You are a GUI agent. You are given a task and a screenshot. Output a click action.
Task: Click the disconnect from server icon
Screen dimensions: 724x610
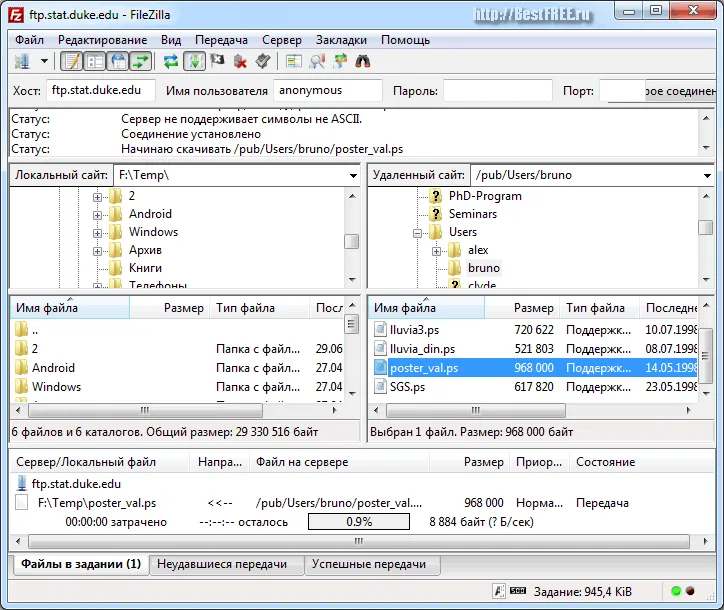click(x=240, y=61)
